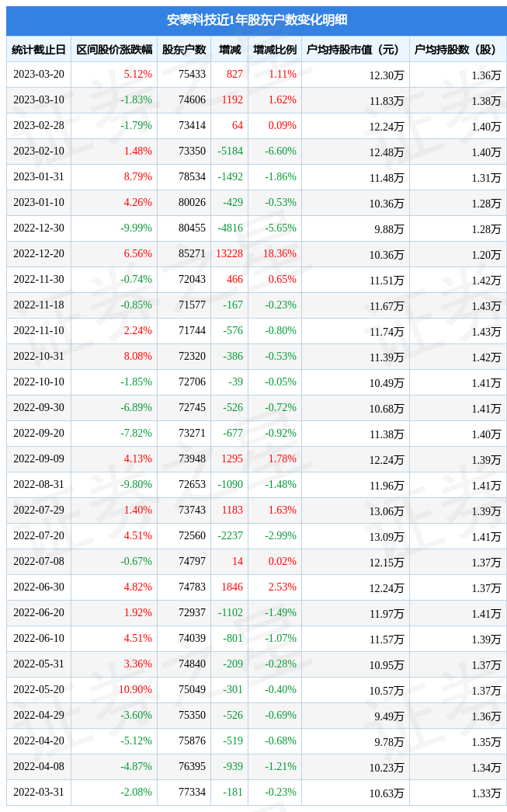Click holding value 13.09万
507x812 pixels.
387,537
